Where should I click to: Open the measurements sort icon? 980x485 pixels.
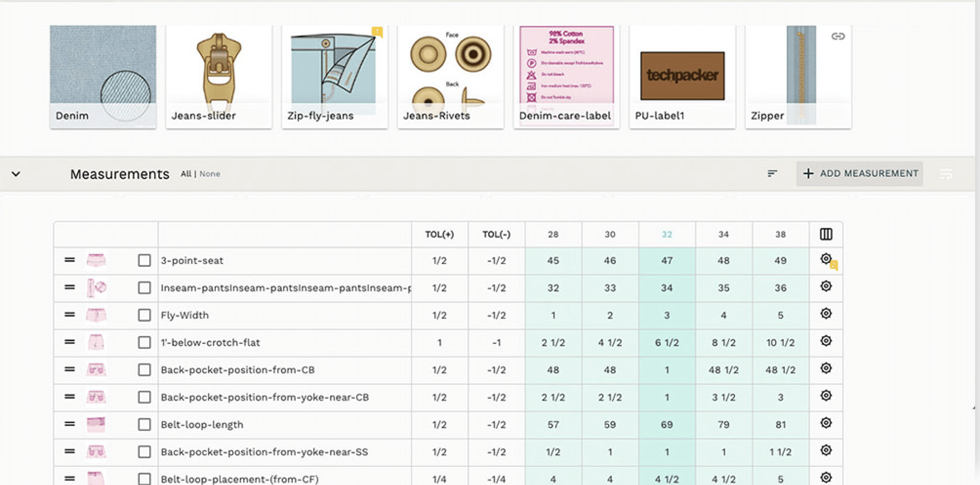pyautogui.click(x=772, y=174)
